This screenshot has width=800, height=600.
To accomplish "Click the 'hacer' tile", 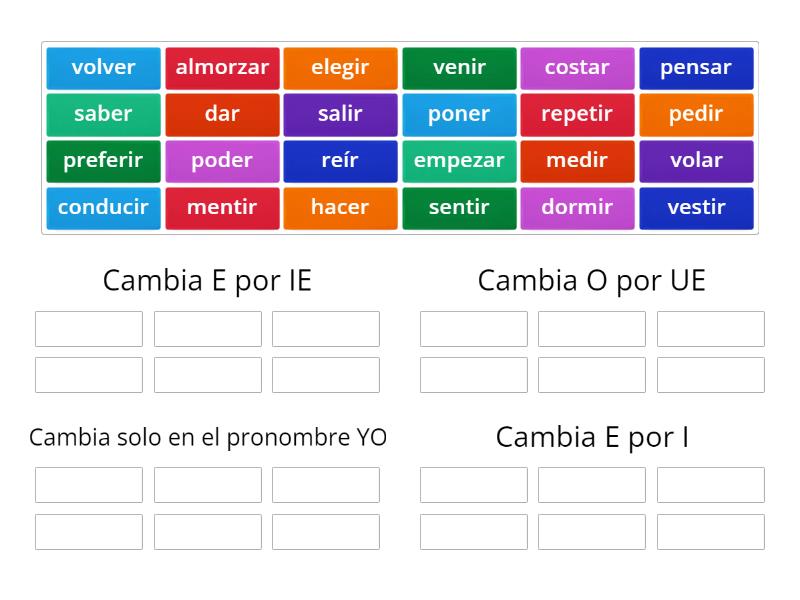I will click(x=340, y=208).
